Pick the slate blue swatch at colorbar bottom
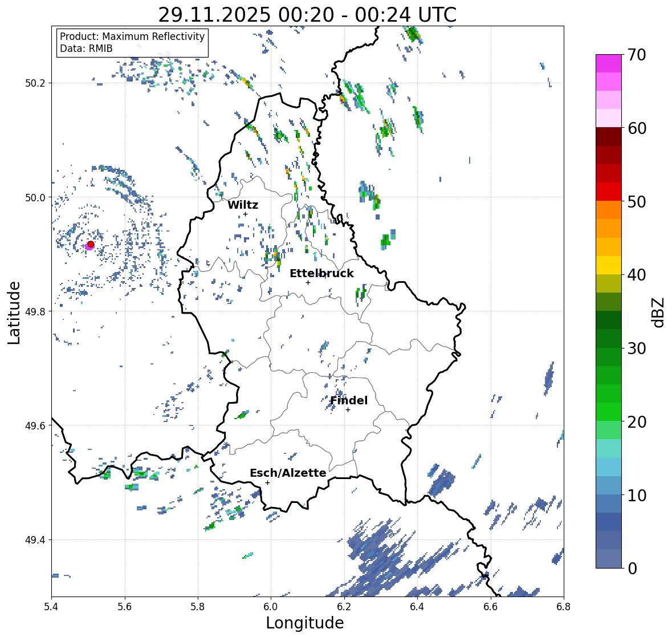672x637 pixels. pos(609,559)
